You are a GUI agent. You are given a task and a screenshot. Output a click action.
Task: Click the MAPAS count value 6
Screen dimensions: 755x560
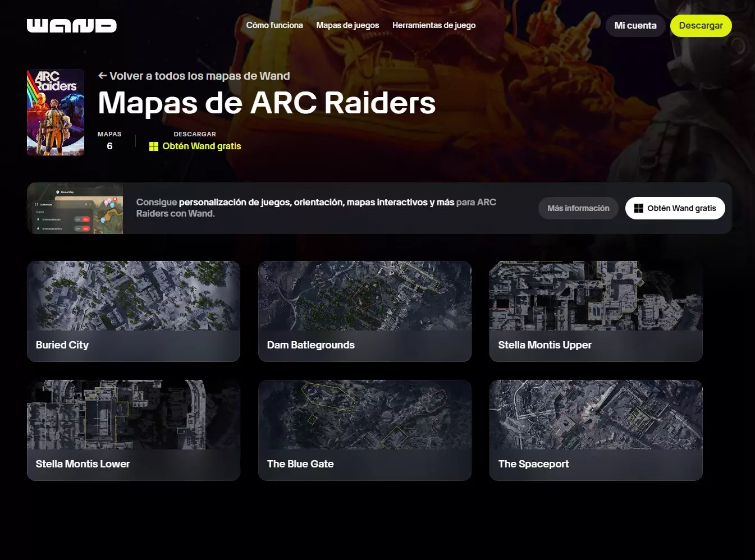click(109, 146)
